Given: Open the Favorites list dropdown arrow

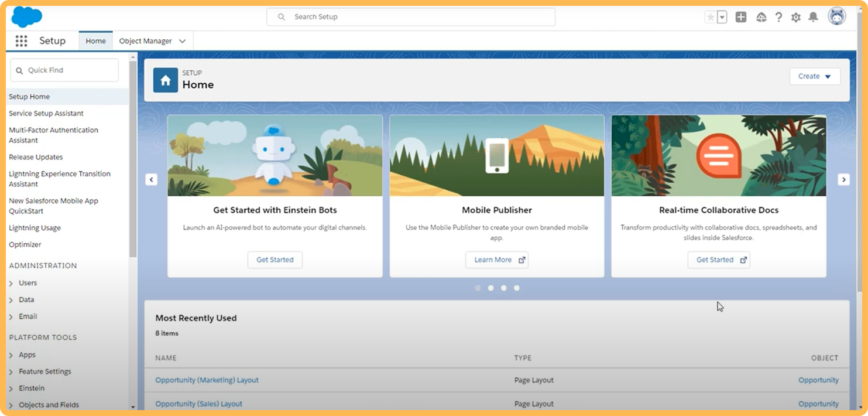Looking at the screenshot, I should click(x=722, y=17).
